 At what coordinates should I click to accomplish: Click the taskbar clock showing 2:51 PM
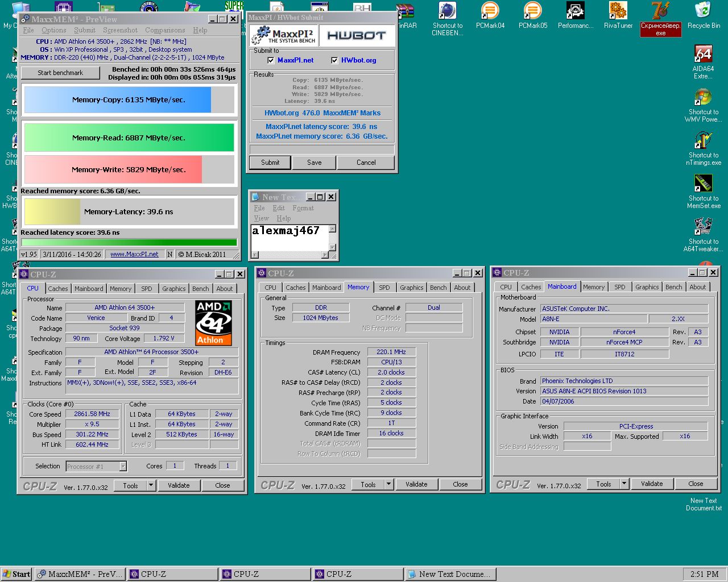tap(704, 574)
